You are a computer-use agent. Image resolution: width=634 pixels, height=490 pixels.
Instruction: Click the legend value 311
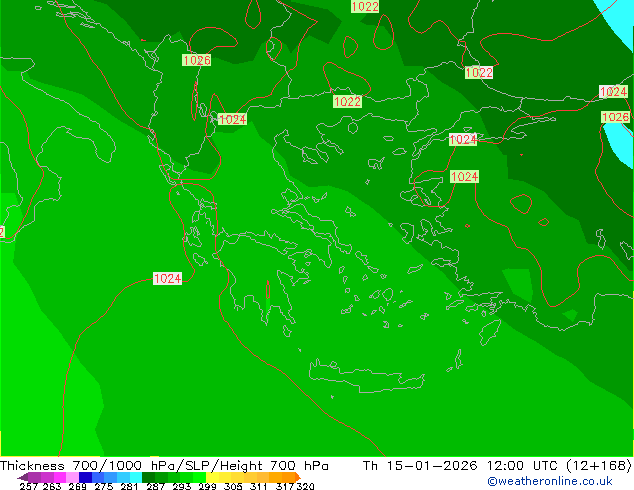pyautogui.click(x=259, y=486)
